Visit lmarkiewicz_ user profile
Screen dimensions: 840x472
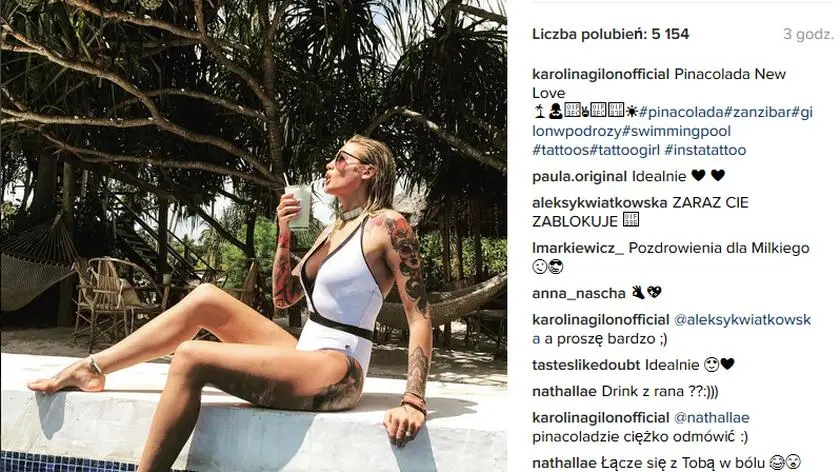click(578, 249)
